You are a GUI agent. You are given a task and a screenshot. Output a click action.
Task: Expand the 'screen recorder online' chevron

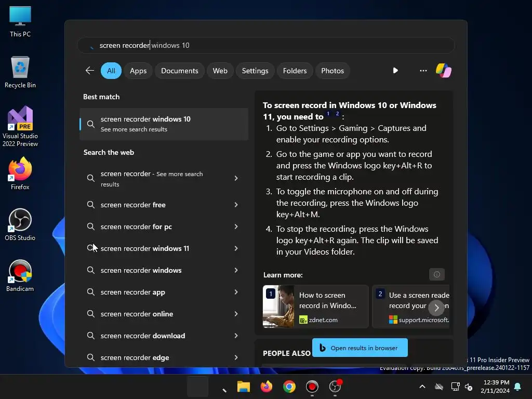[x=236, y=314]
